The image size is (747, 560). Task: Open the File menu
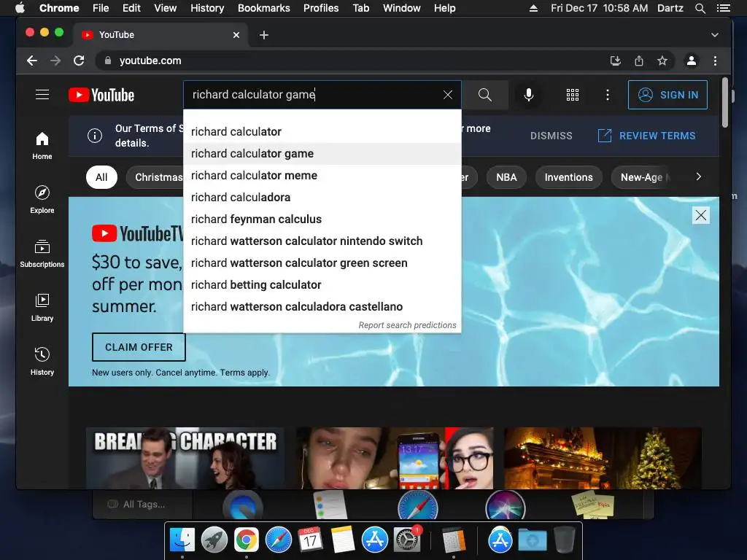101,8
